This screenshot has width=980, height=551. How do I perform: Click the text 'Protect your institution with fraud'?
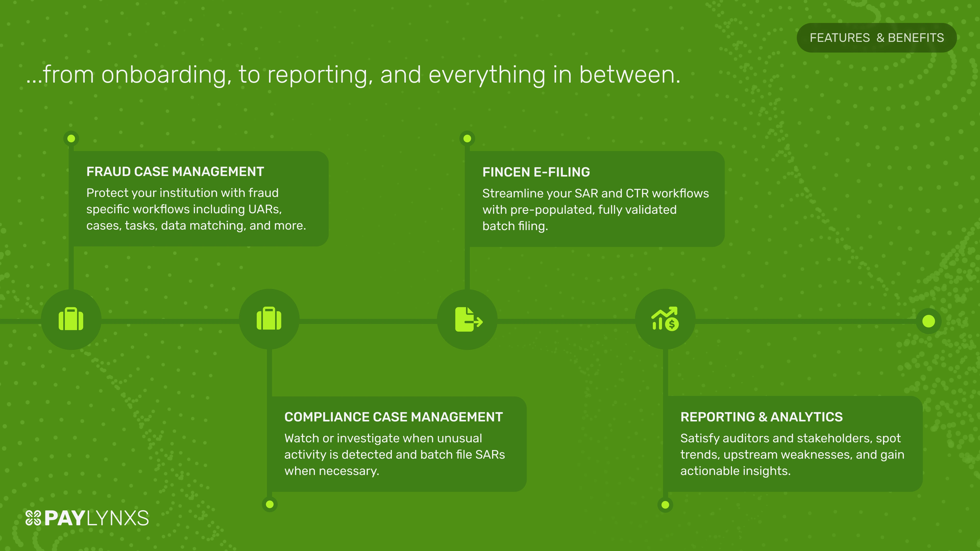(x=182, y=193)
